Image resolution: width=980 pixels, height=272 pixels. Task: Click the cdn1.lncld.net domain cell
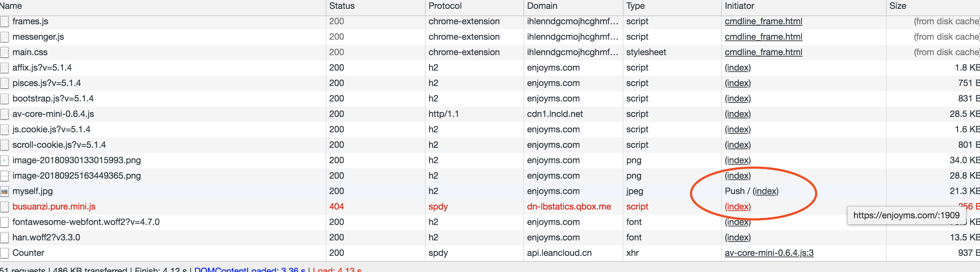click(555, 114)
